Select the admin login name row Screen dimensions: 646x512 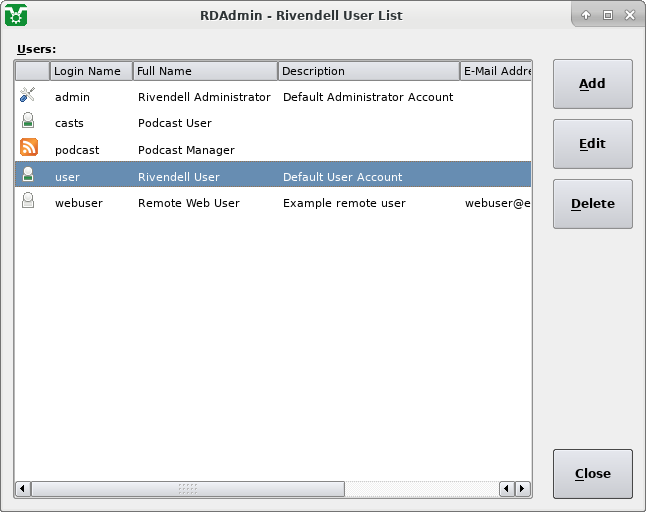[x=72, y=97]
